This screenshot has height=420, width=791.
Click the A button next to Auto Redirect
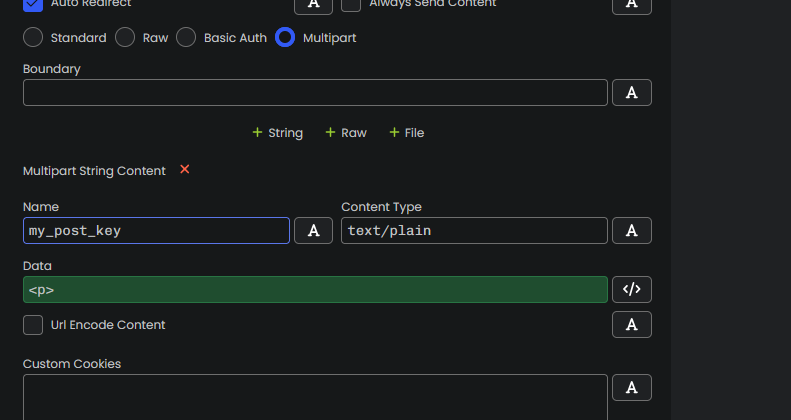pyautogui.click(x=313, y=5)
